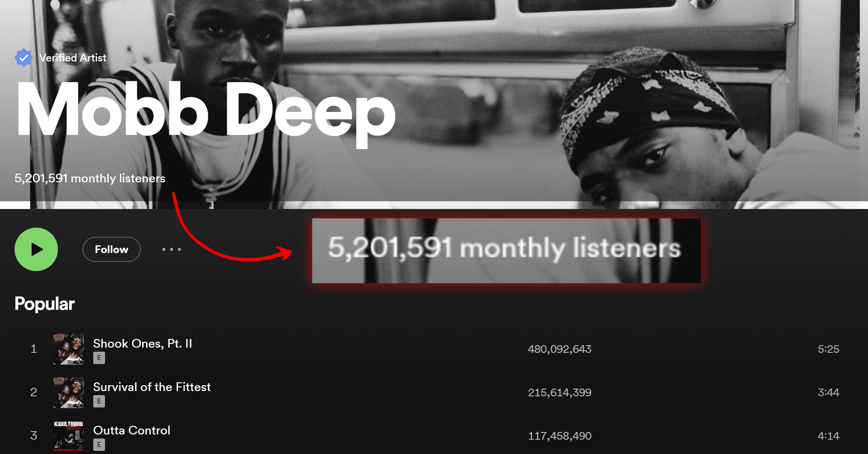Open Shook Ones, Pt. II track
Screen dimensions: 868x454
click(142, 343)
